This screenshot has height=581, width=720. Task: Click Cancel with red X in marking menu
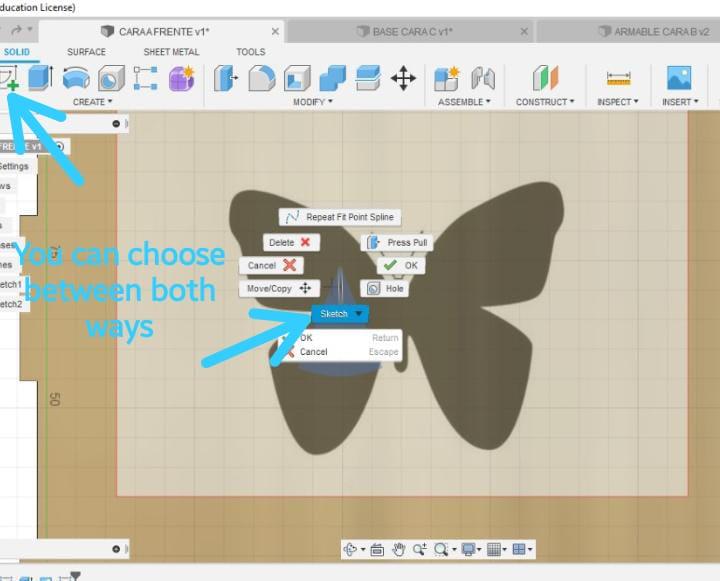coord(271,265)
